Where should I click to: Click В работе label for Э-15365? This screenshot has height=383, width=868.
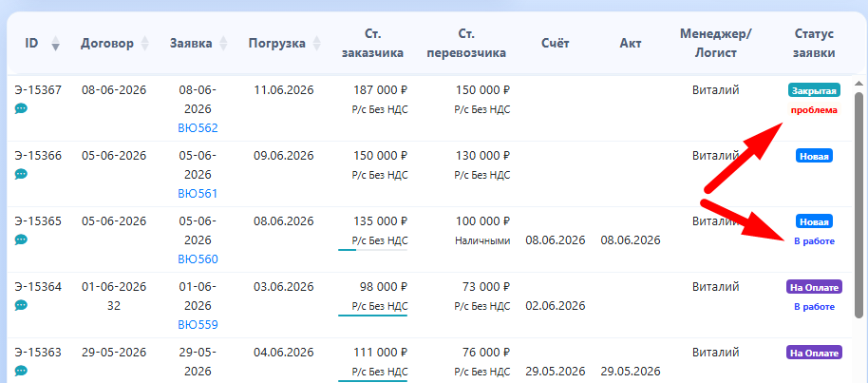tap(814, 241)
